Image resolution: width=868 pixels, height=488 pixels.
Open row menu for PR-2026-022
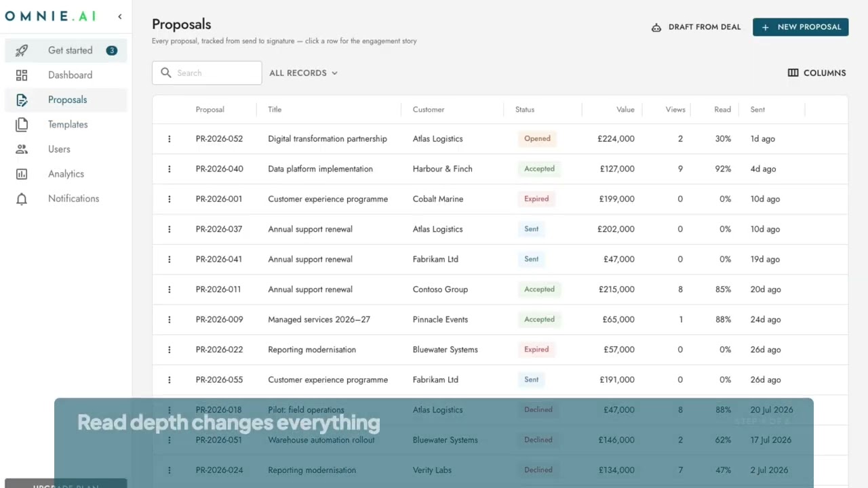(170, 350)
